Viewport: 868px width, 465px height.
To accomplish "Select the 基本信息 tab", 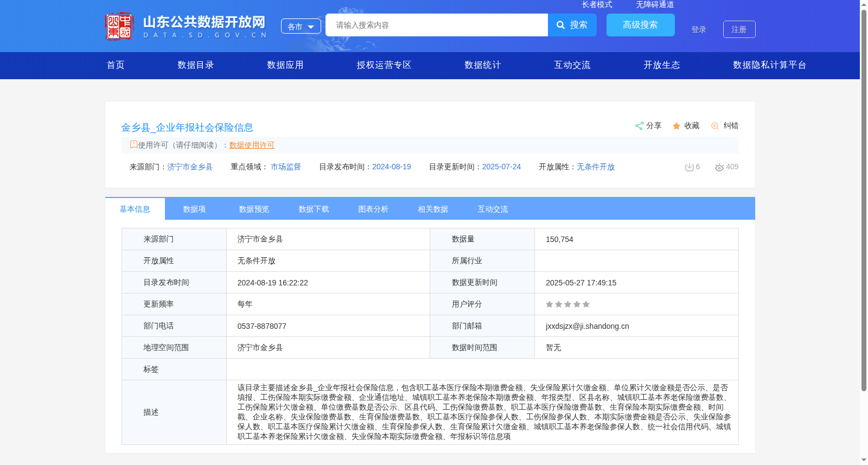I will 135,209.
